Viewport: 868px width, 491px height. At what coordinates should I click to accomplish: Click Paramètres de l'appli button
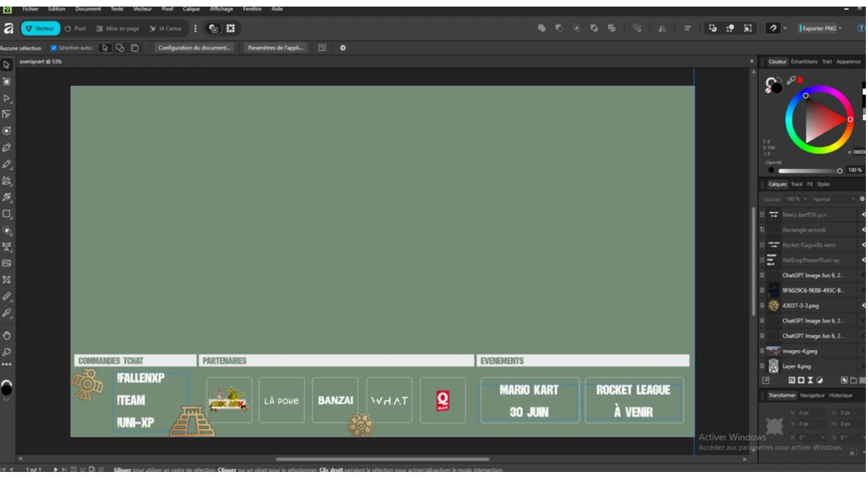pyautogui.click(x=275, y=48)
